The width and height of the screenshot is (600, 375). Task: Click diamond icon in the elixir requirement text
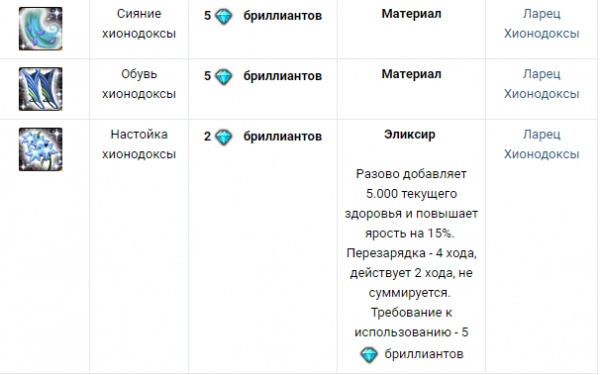[369, 355]
